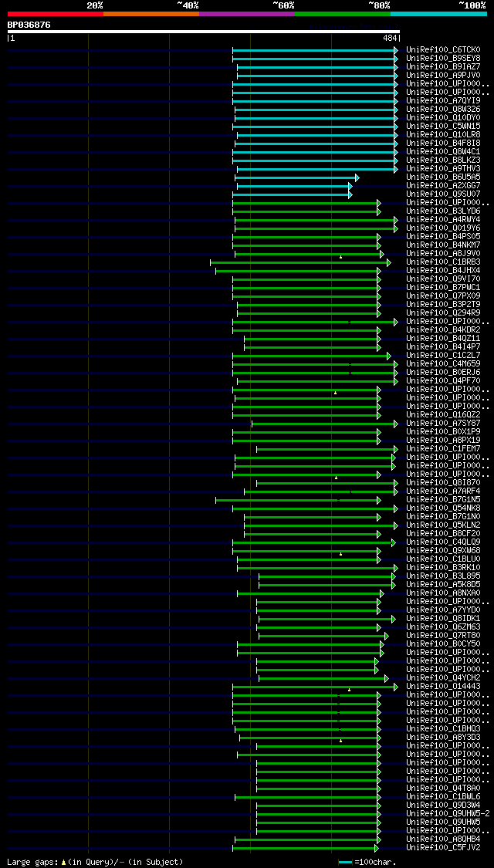Image resolution: width=494 pixels, height=868 pixels.
Task: Click the UniRef100_B4NKM7 label
Action: pos(443,245)
